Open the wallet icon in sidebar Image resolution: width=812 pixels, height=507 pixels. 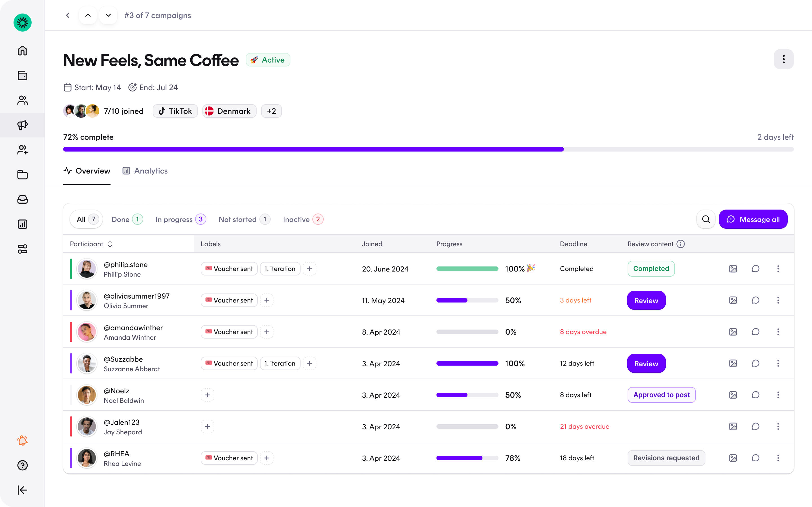23,75
